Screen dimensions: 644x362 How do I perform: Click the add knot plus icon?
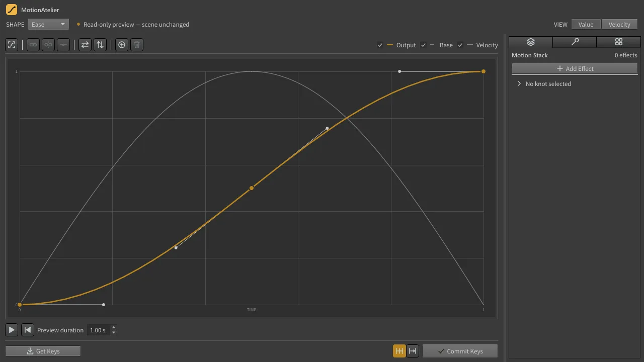(x=122, y=45)
